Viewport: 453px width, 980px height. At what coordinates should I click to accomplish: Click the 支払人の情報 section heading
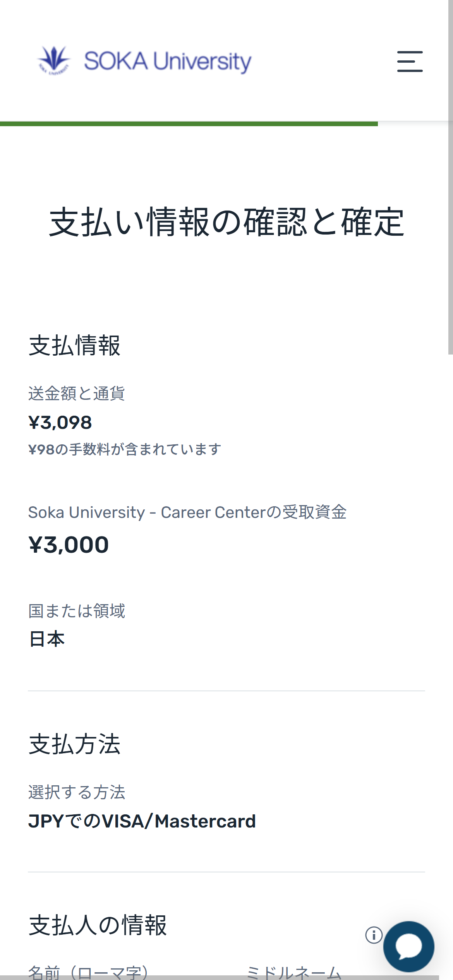(x=98, y=925)
